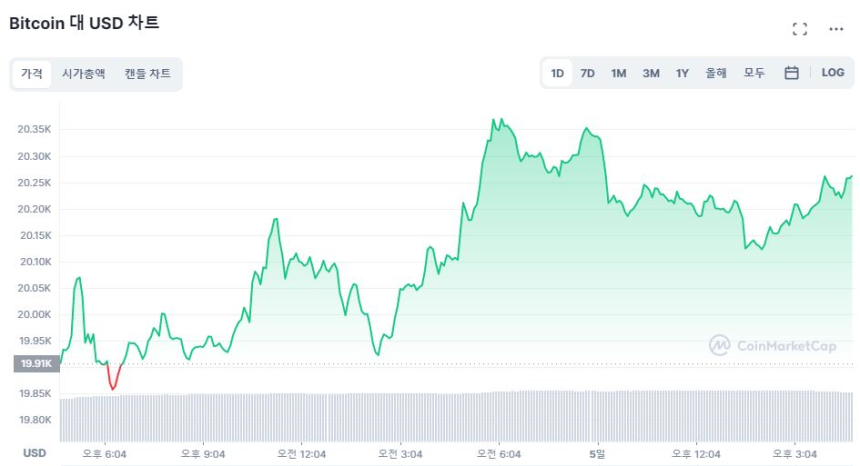The width and height of the screenshot is (860, 466).
Task: Click the 오전 6:04 time axis label
Action: coord(499,454)
